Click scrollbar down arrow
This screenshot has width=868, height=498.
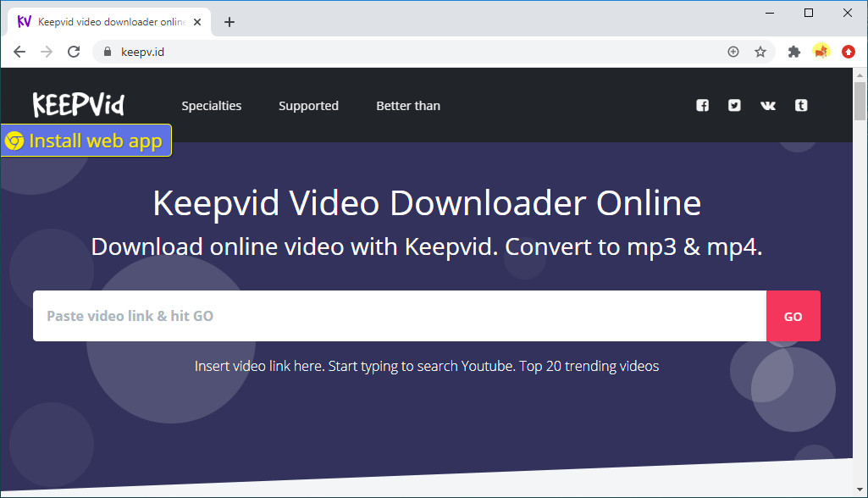pos(860,490)
